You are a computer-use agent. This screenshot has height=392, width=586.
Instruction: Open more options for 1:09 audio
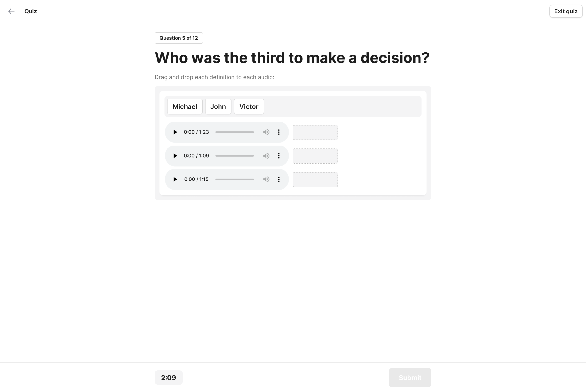[279, 156]
